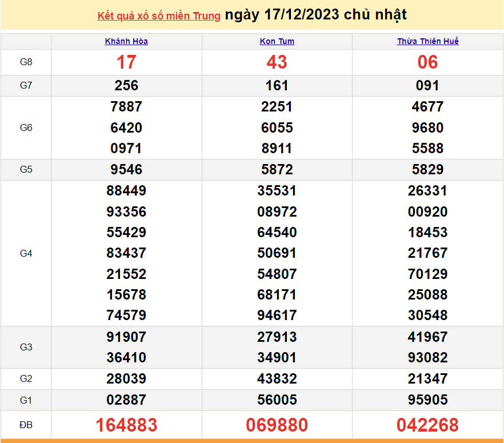Select Kon Tum special prize number 069880
Image resolution: width=504 pixels, height=443 pixels.
pyautogui.click(x=277, y=425)
